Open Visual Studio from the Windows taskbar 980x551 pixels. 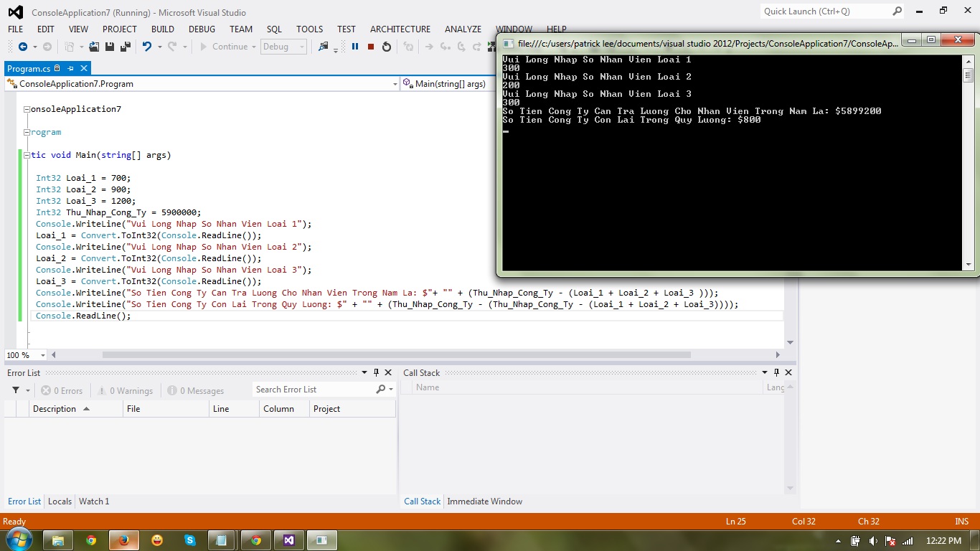point(288,540)
